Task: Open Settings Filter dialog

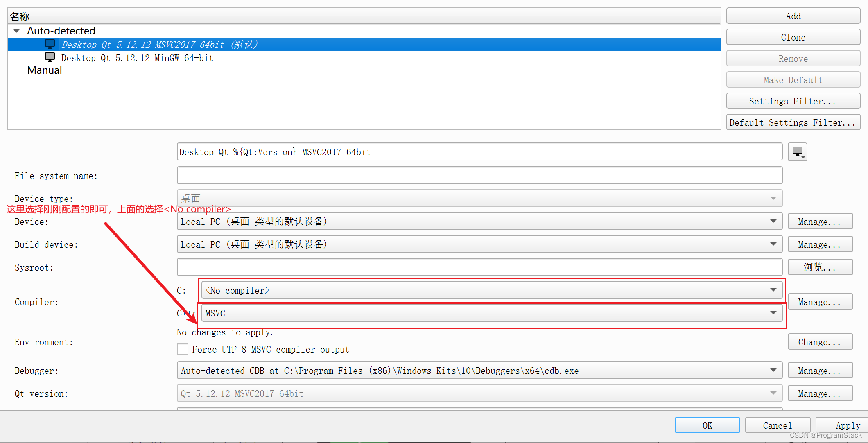Action: point(793,101)
